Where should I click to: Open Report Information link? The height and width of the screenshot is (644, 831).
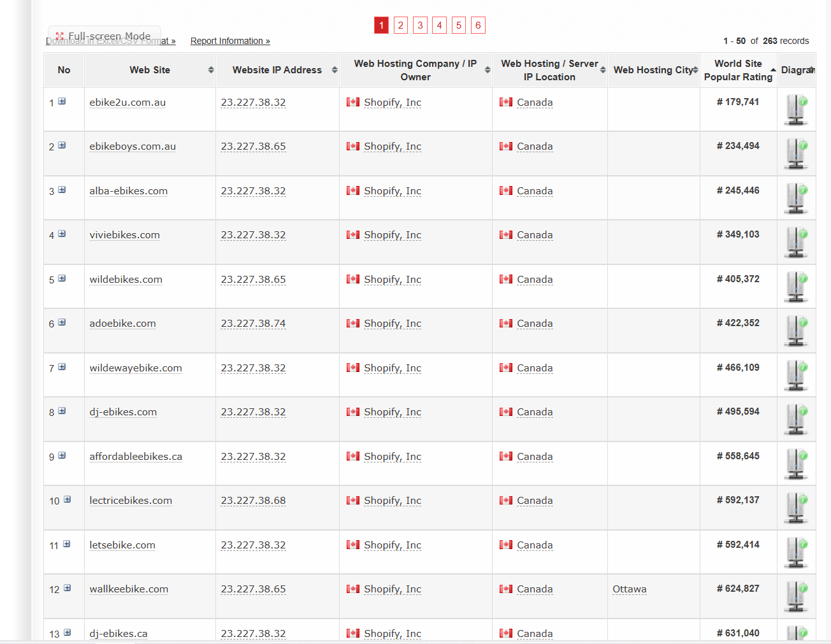[230, 41]
